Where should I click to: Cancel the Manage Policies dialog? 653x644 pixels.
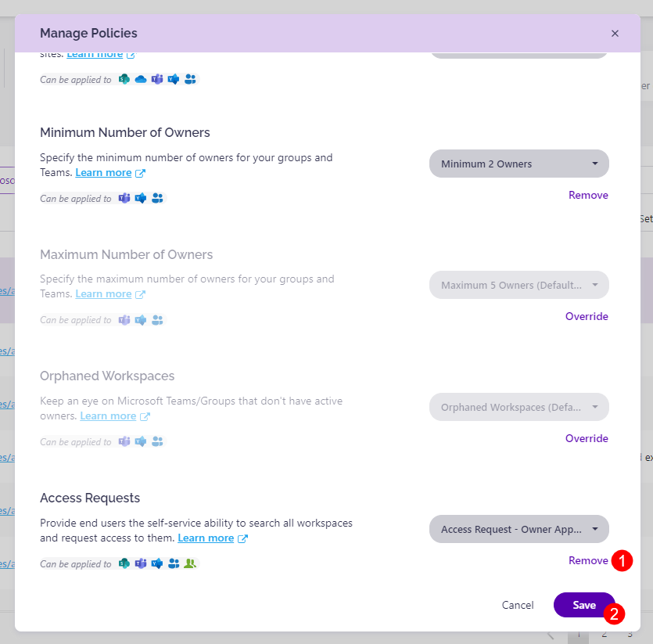click(x=517, y=605)
